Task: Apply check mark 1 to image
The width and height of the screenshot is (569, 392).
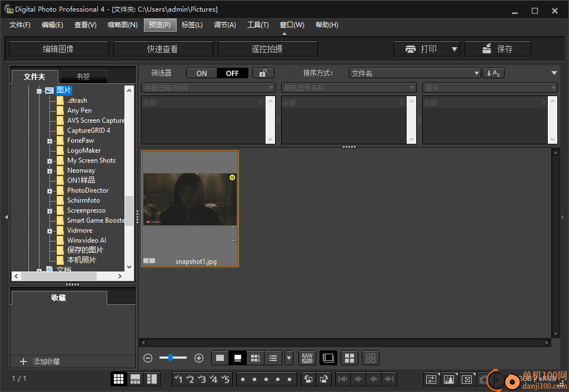Action: click(178, 379)
